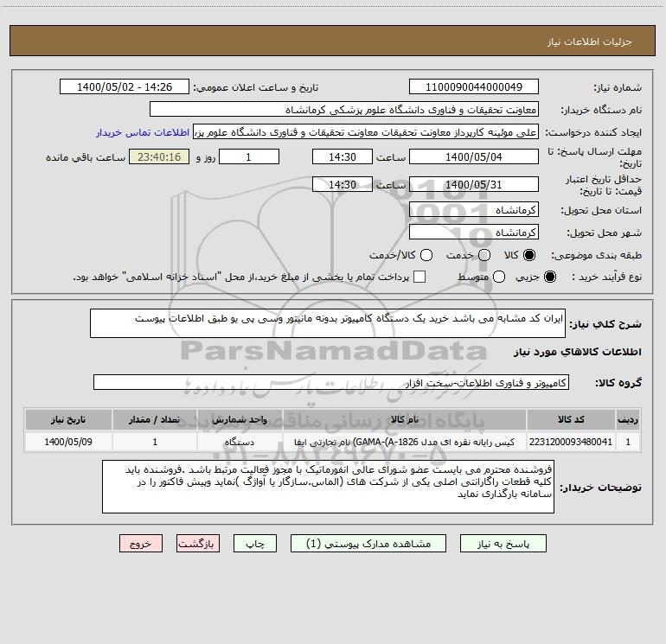Click the unit cell دستگاه

point(240,442)
